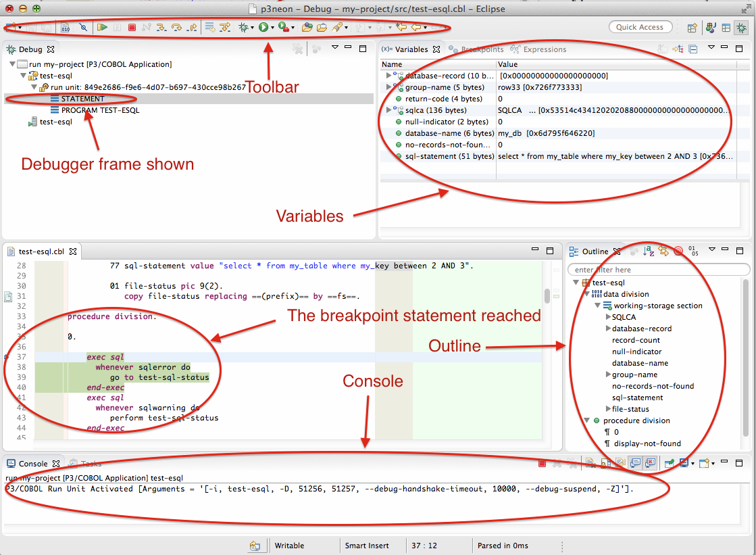This screenshot has height=555, width=756.
Task: Click the editor vertical scrollbar thumb
Action: [547, 296]
